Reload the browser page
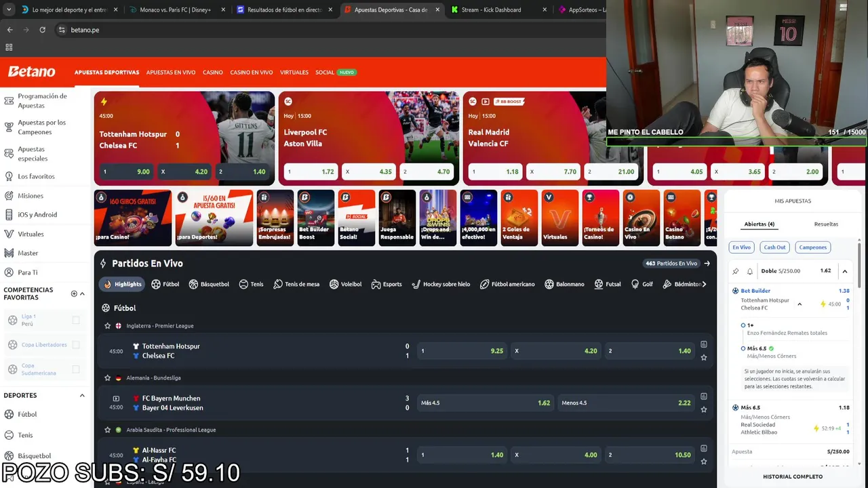The height and width of the screenshot is (488, 868). pyautogui.click(x=42, y=30)
